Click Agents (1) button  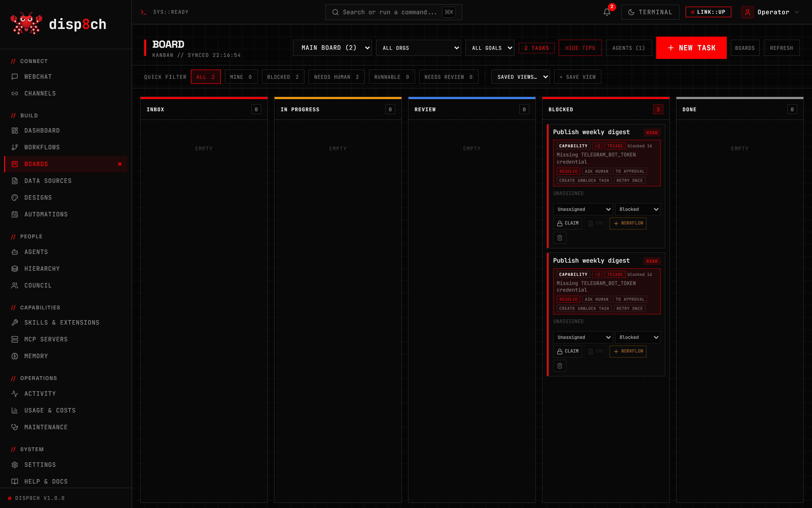[629, 48]
